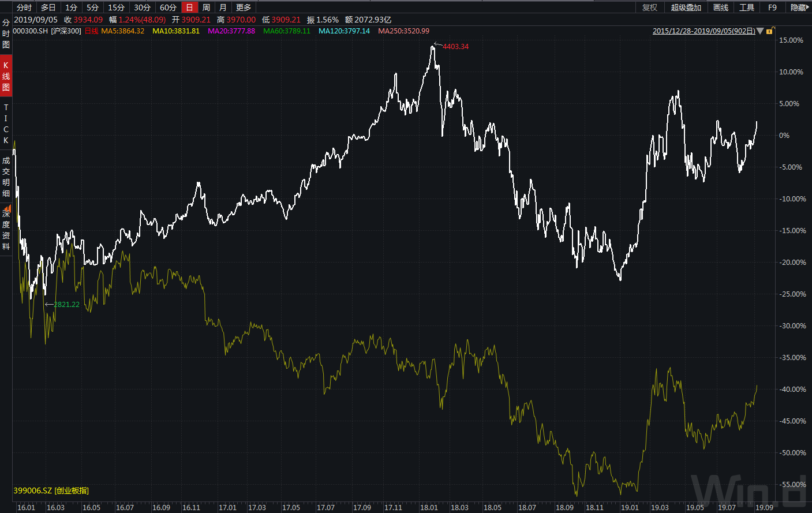The width and height of the screenshot is (812, 513).
Task: Open 成交明细 in the left sidebar
Action: pyautogui.click(x=6, y=177)
